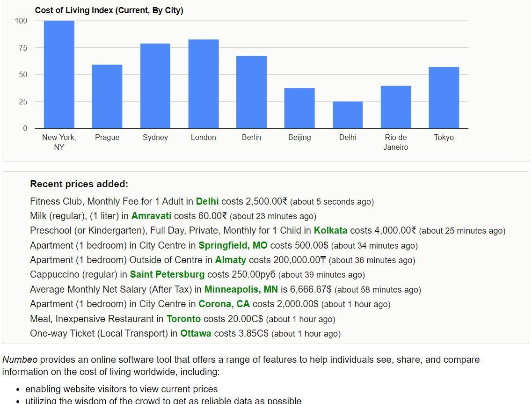The height and width of the screenshot is (404, 532).
Task: Open the Minneapolis, MN link
Action: [x=241, y=289]
